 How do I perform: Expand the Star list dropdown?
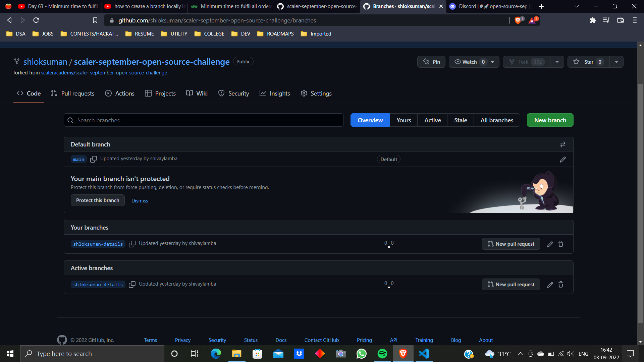(616, 62)
